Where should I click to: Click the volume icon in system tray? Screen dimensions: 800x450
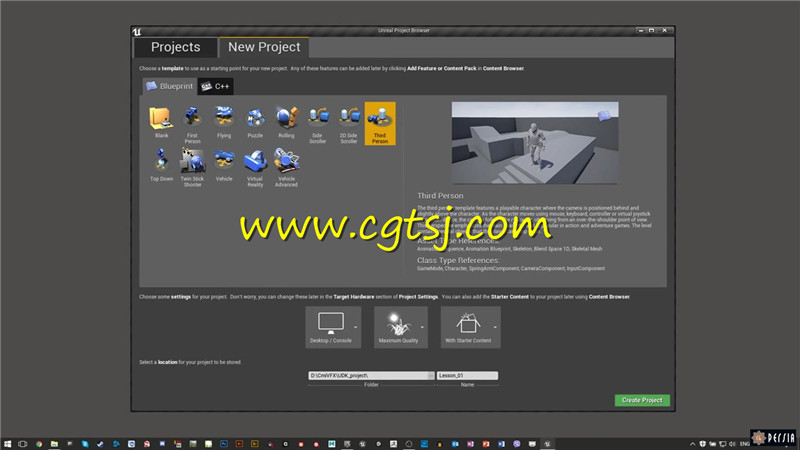tap(732, 444)
